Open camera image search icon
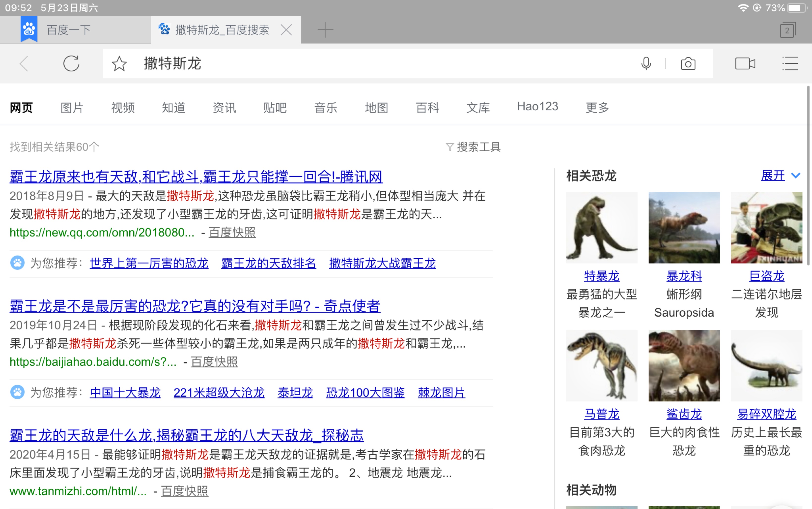The width and height of the screenshot is (812, 509). pyautogui.click(x=688, y=63)
